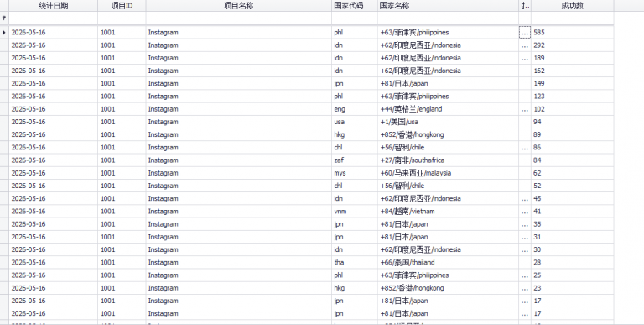This screenshot has height=325, width=644.
Task: Select the country code cell tha
Action: 355,263
